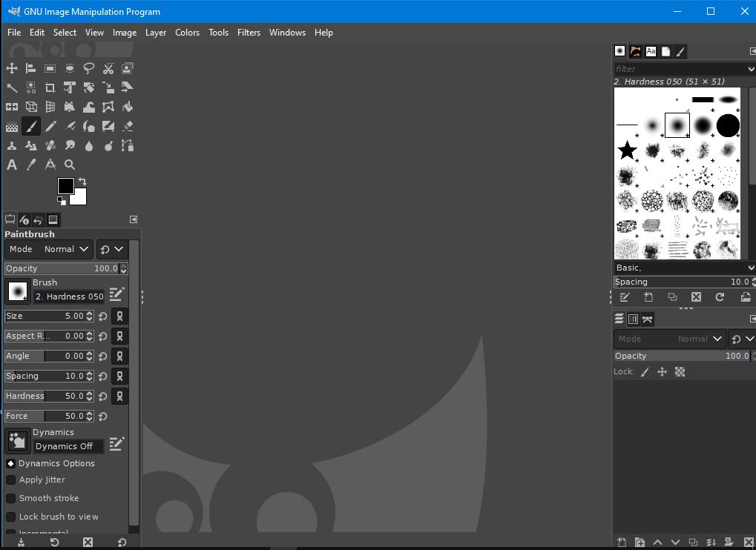Select the Bucket Fill tool
756x550 pixels.
[x=128, y=107]
